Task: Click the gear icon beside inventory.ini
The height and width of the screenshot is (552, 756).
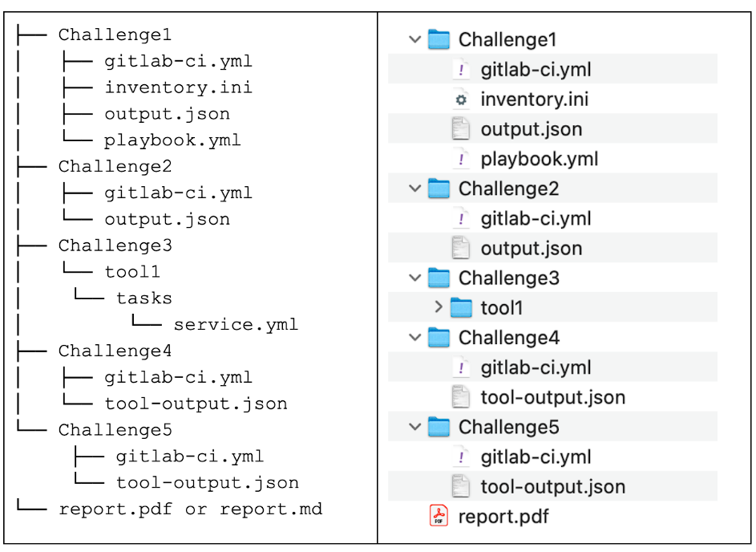Action: pos(462,99)
